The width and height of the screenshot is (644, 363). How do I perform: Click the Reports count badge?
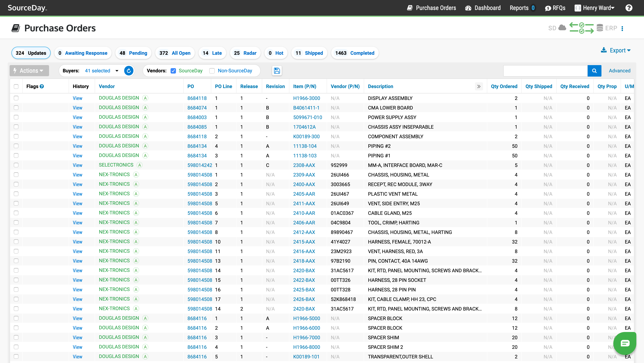click(533, 8)
